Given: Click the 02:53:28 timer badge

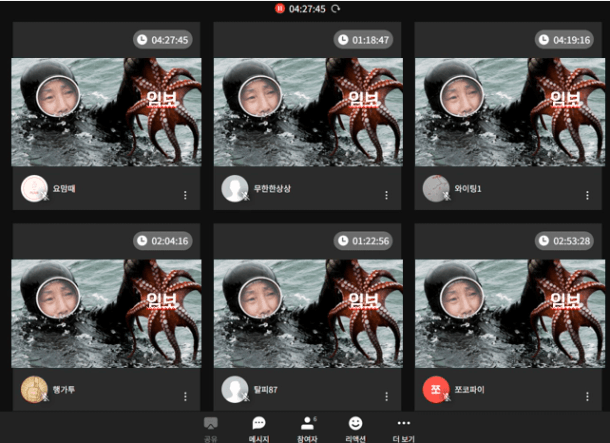Looking at the screenshot, I should click(x=564, y=241).
